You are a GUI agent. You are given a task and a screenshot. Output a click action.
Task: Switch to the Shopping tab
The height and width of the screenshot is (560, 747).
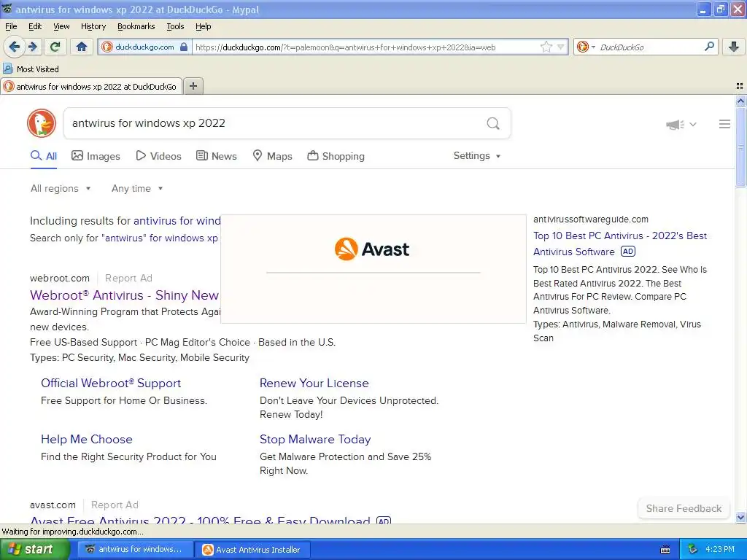click(x=336, y=156)
